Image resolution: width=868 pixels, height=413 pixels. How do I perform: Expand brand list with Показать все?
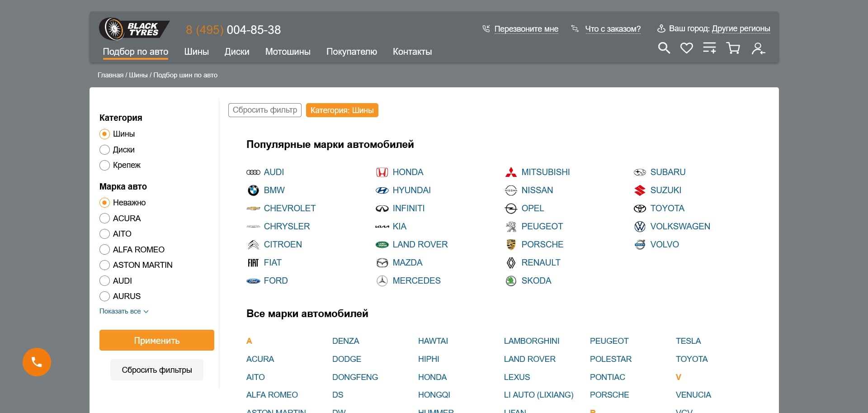123,311
